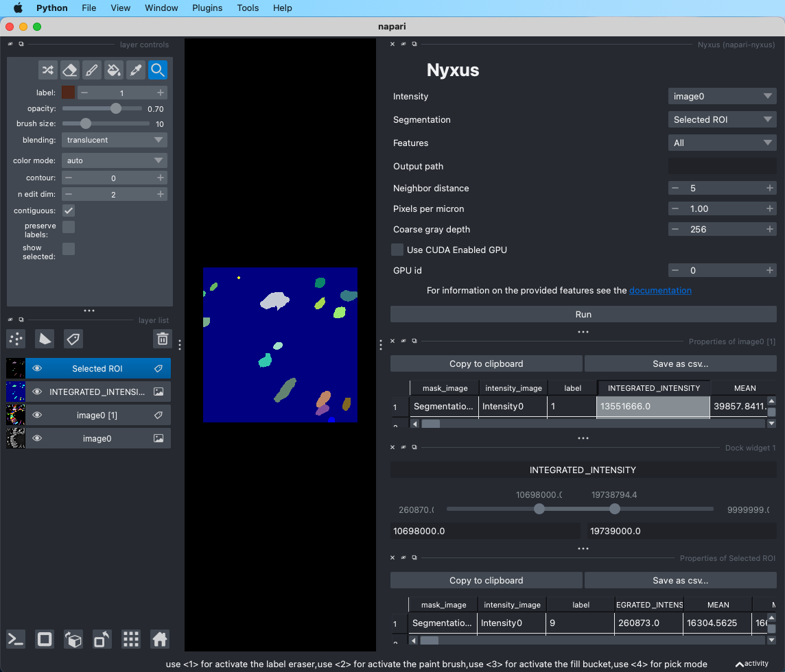The height and width of the screenshot is (672, 785).
Task: Decrease the label number with minus
Action: (84, 93)
